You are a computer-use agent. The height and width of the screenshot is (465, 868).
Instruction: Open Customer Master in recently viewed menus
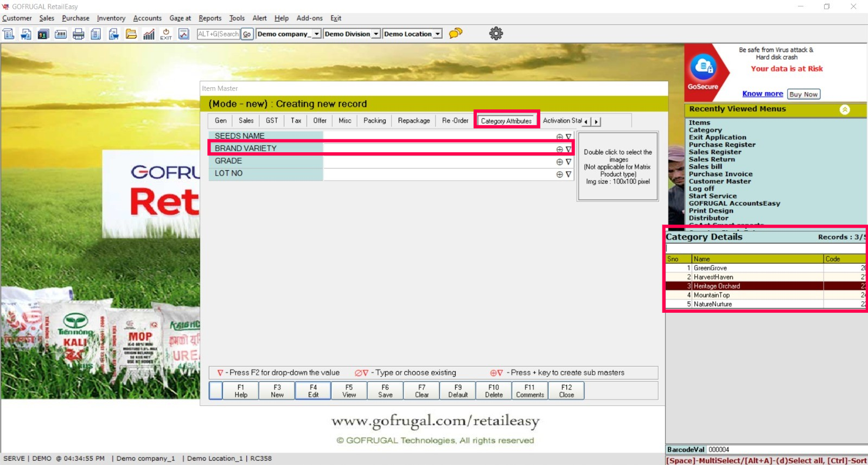720,182
